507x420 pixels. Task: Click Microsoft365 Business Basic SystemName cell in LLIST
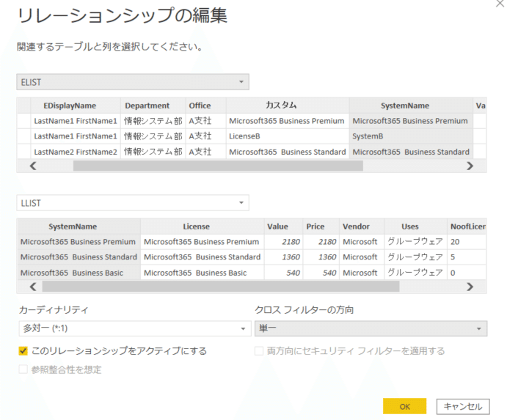(79, 273)
